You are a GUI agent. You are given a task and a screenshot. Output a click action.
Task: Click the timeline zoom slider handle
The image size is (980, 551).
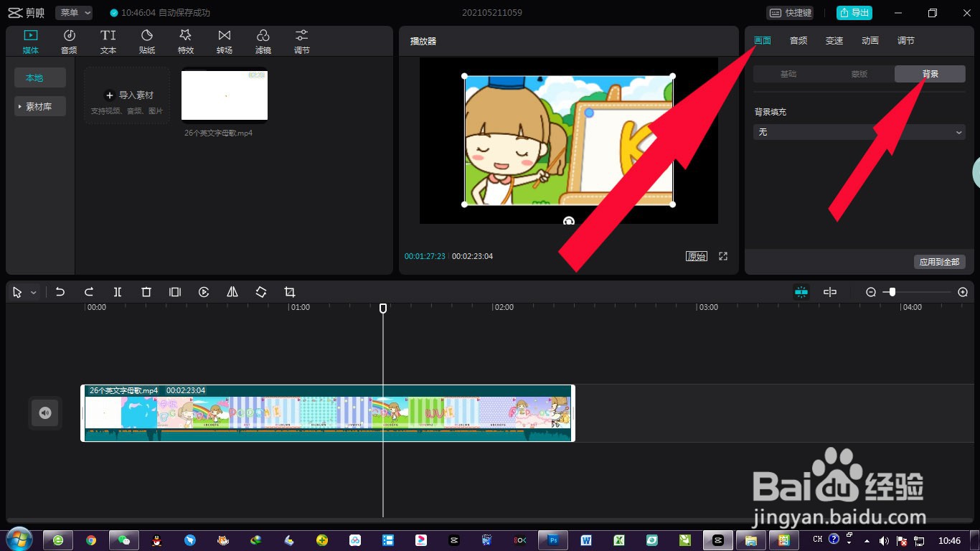pyautogui.click(x=892, y=292)
